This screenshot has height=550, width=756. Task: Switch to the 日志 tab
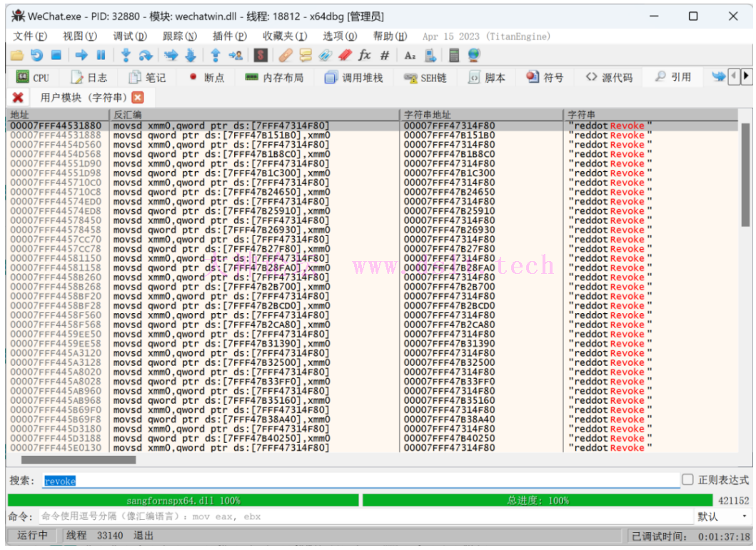[x=89, y=78]
